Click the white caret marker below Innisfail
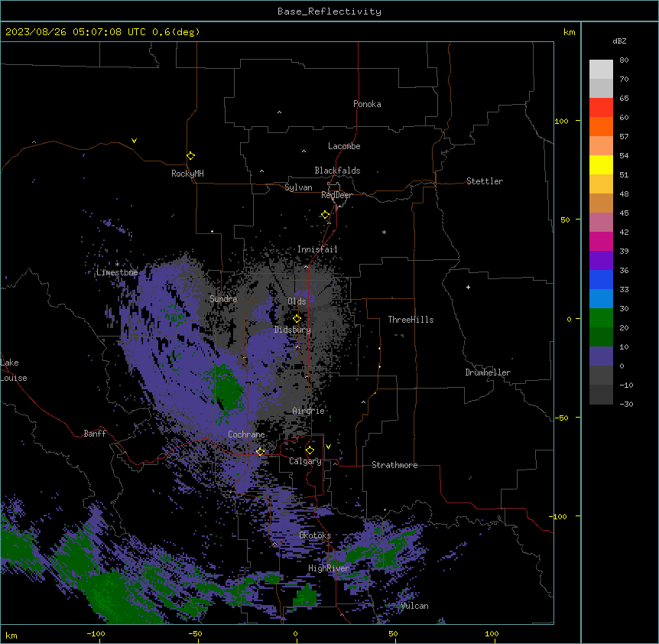 click(306, 266)
